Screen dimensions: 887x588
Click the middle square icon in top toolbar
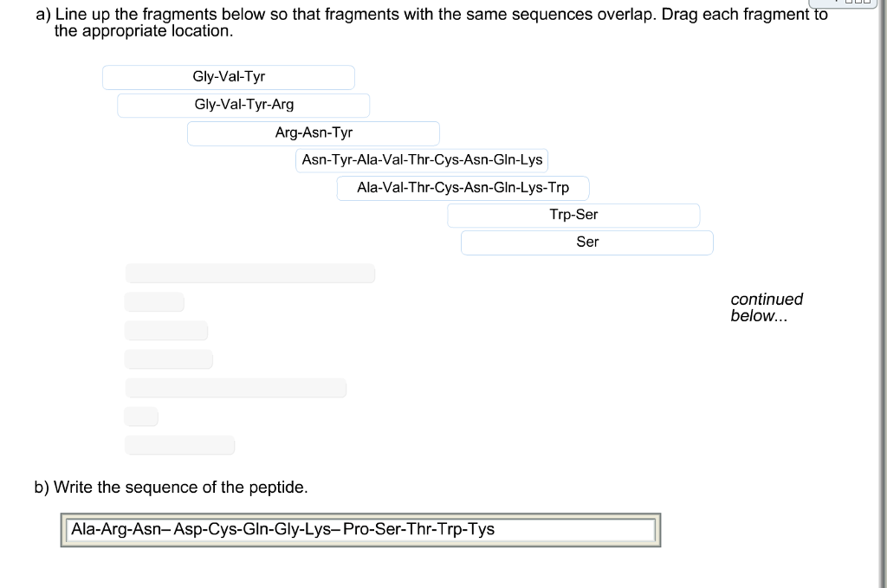[858, 3]
